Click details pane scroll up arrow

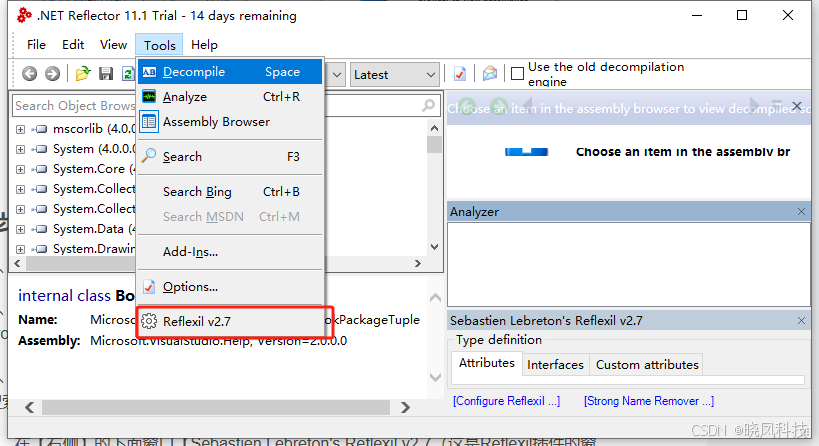coord(435,298)
